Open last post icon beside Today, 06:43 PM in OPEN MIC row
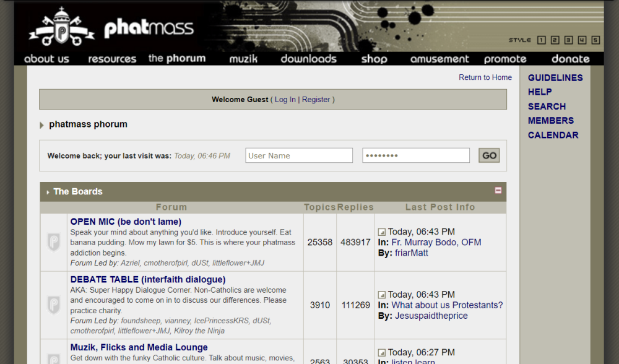This screenshot has height=364, width=619. click(382, 232)
